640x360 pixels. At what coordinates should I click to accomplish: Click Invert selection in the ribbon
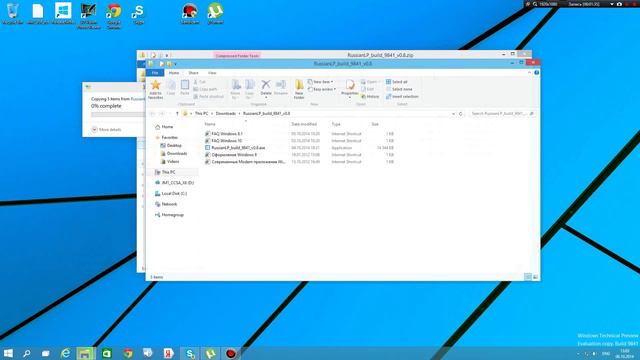click(402, 96)
